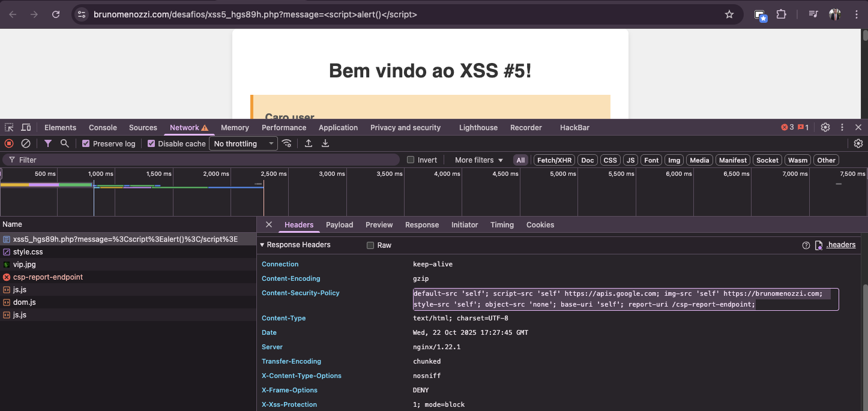Image resolution: width=868 pixels, height=411 pixels.
Task: Open network conditions wifi icon
Action: pos(287,143)
